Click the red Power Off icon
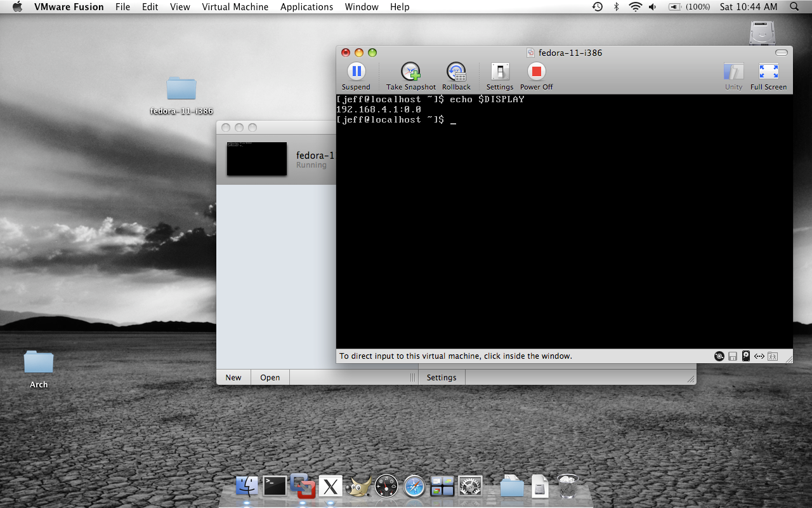The height and width of the screenshot is (508, 812). click(537, 72)
